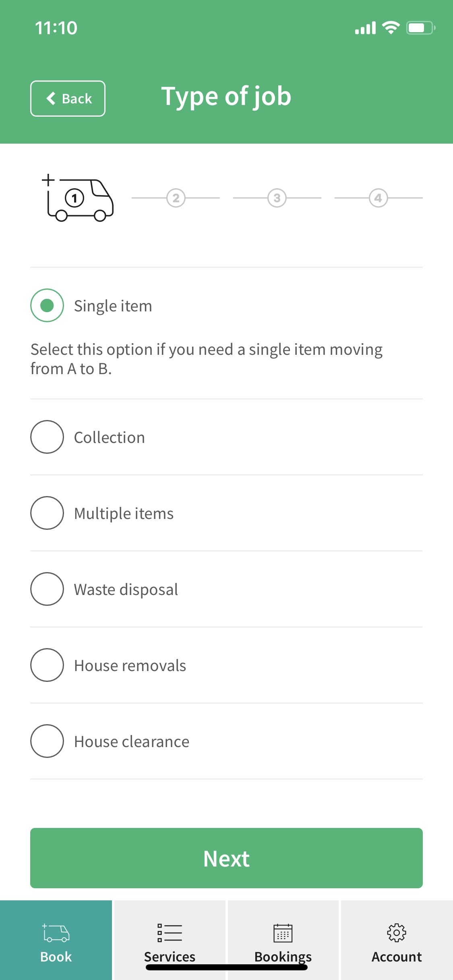Tap the step 1 van icon
The image size is (453, 980).
[78, 198]
